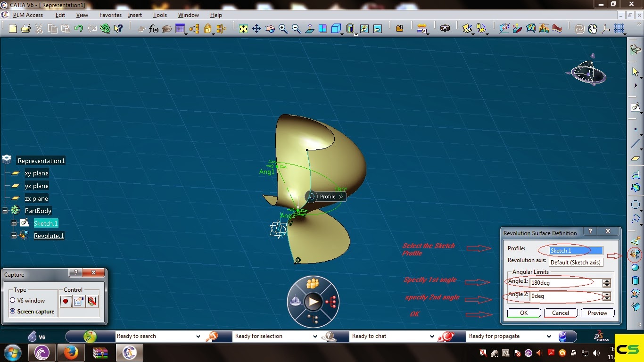Open the Formula f(x) tool

coord(153,28)
